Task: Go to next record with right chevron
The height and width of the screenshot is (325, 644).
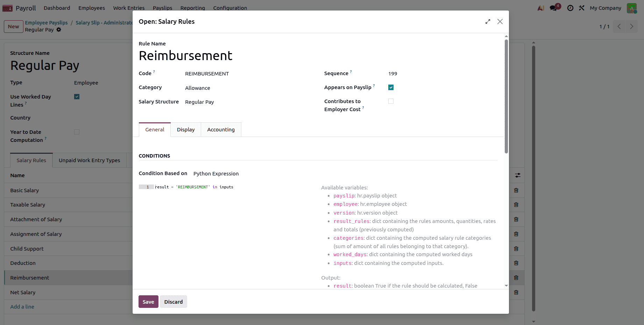Action: (x=631, y=27)
